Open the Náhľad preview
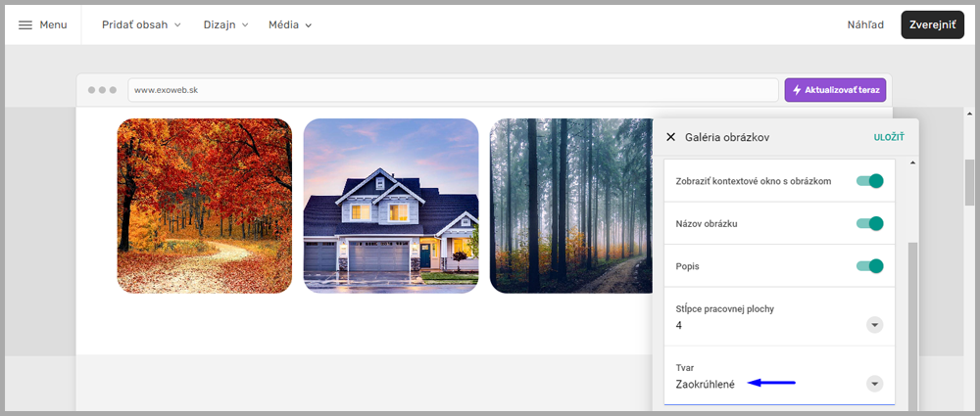The height and width of the screenshot is (416, 980). pyautogui.click(x=865, y=24)
